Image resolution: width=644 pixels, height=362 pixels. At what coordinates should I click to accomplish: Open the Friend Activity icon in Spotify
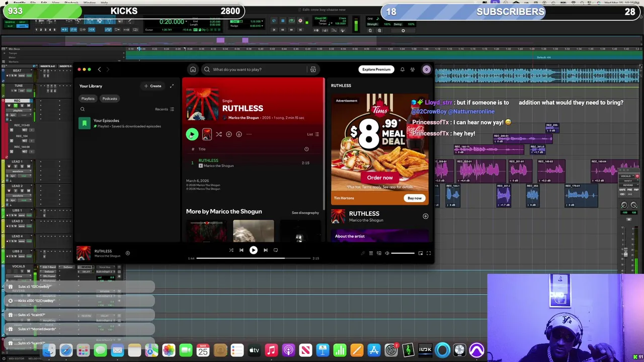413,69
